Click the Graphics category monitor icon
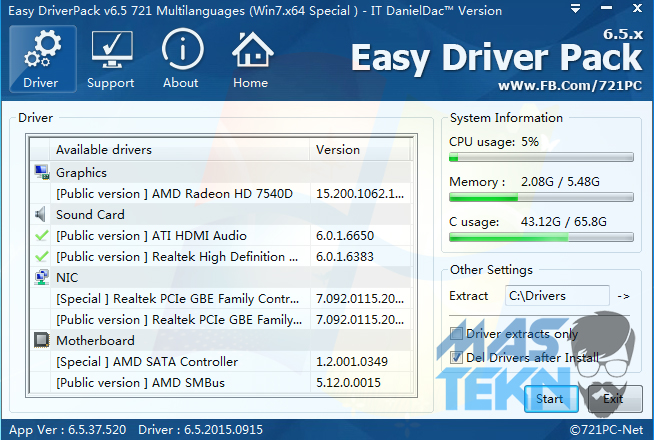Image resolution: width=654 pixels, height=440 pixels. point(42,173)
